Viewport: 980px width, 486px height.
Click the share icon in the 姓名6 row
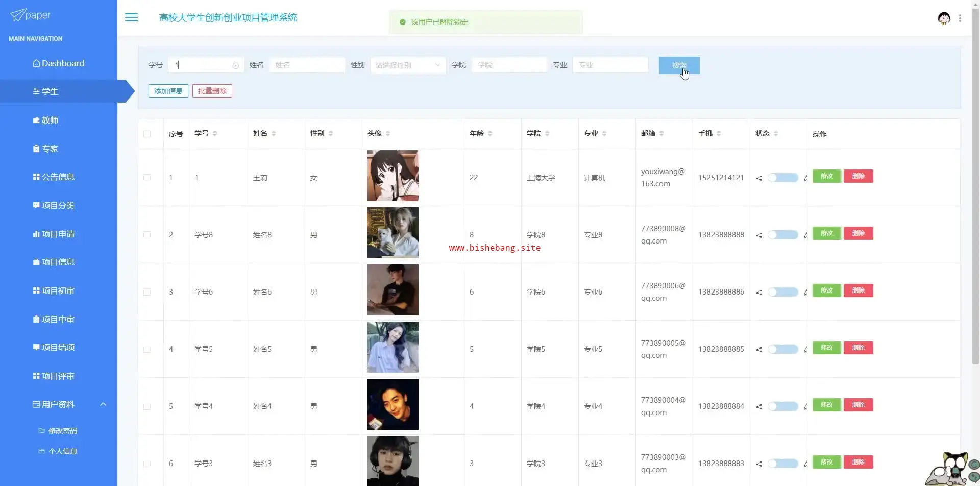[759, 293]
